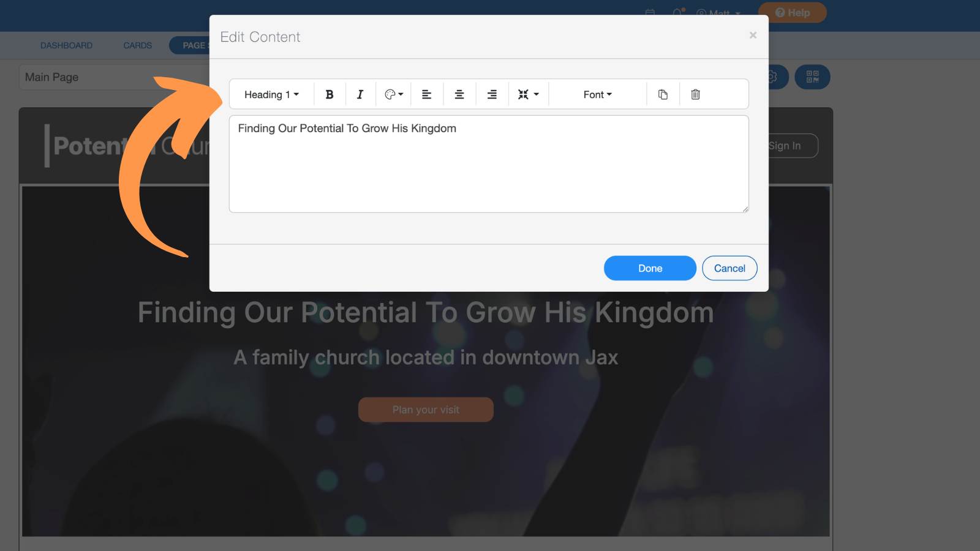This screenshot has height=551, width=980.
Task: Select the Pages tab
Action: click(x=190, y=45)
